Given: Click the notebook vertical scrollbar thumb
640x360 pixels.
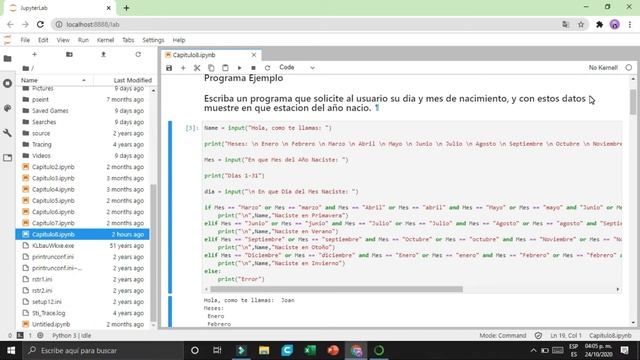Looking at the screenshot, I should [633, 102].
